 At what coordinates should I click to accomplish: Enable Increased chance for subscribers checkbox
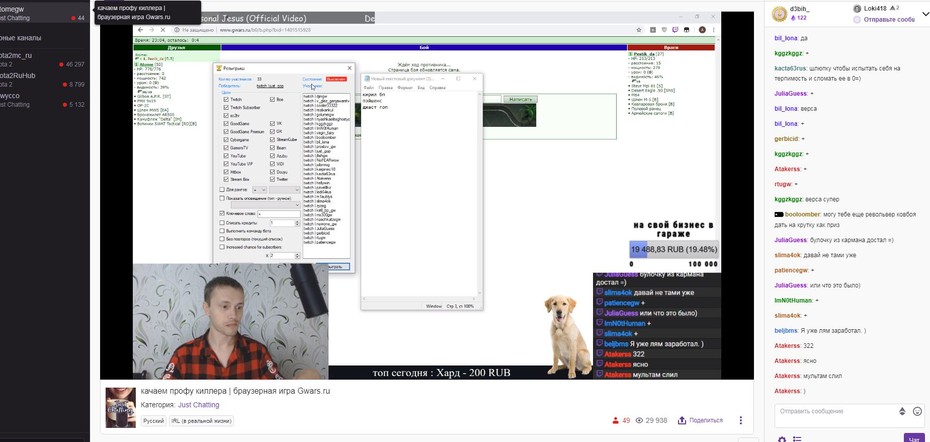222,247
